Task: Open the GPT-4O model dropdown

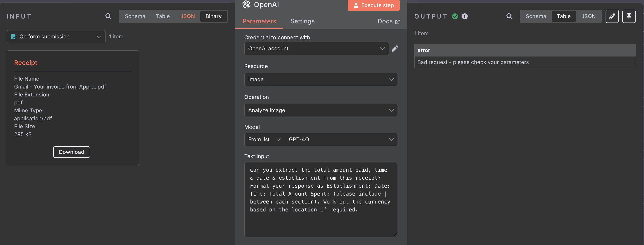Action: point(341,139)
